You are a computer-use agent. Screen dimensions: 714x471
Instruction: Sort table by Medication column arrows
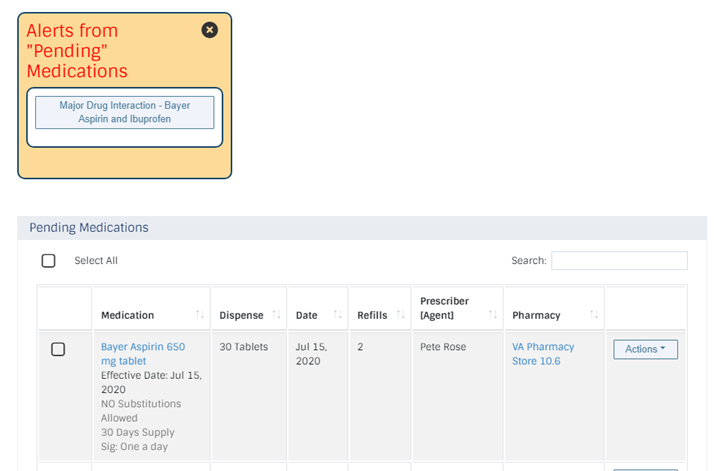coord(200,314)
